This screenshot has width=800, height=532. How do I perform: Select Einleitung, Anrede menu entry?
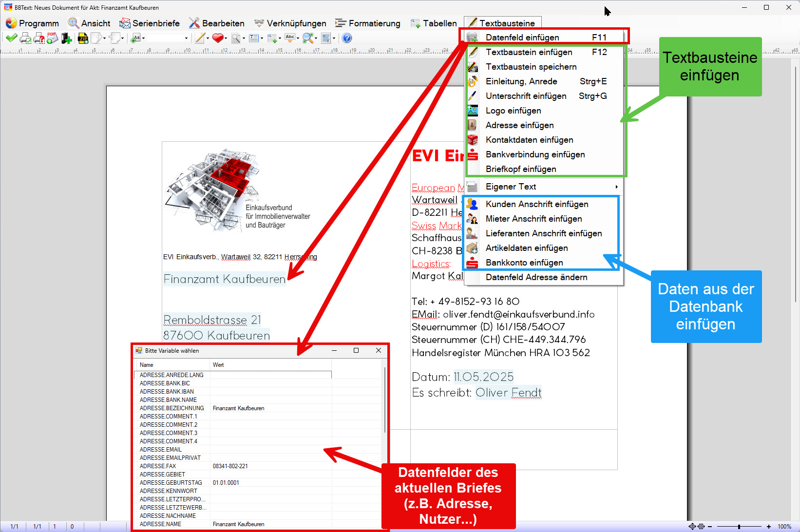coord(544,81)
